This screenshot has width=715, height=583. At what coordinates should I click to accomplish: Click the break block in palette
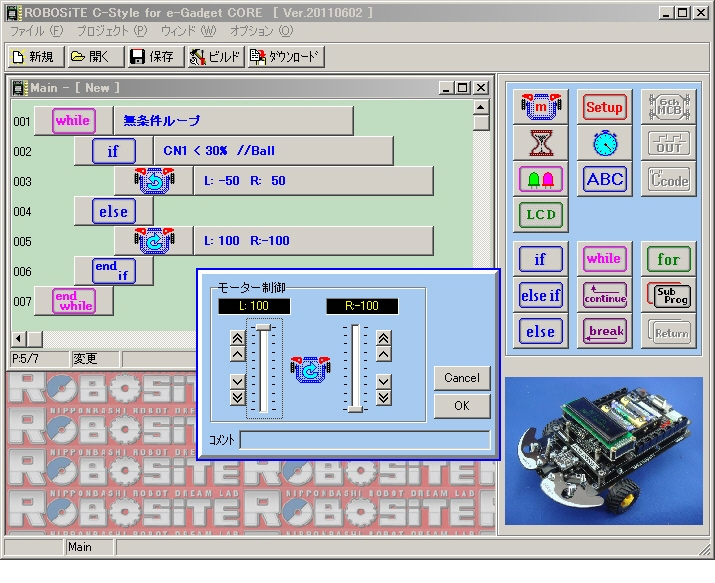604,331
